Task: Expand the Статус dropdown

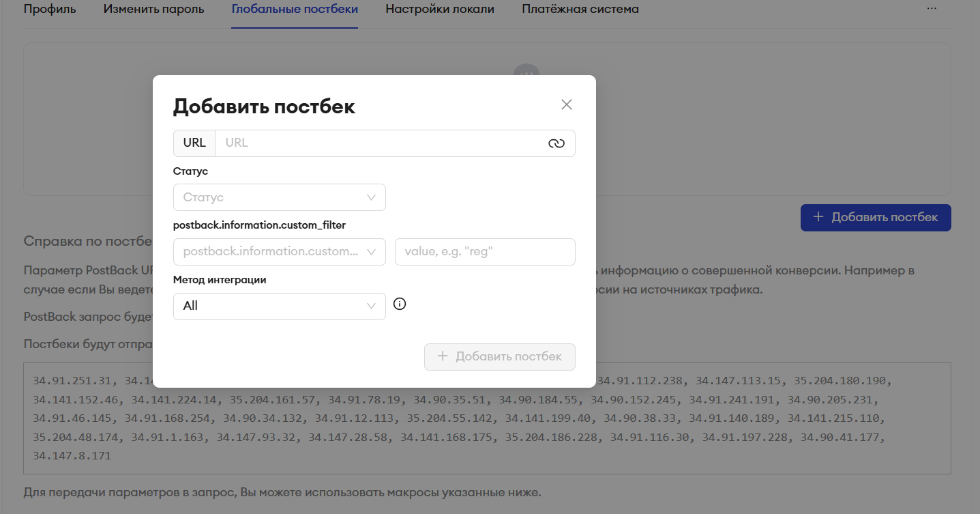Action: point(279,197)
